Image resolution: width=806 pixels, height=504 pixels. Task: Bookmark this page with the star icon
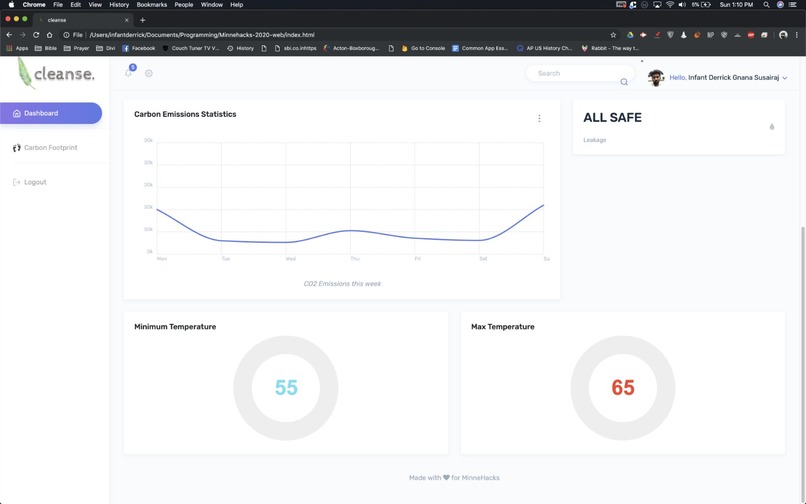click(x=613, y=35)
